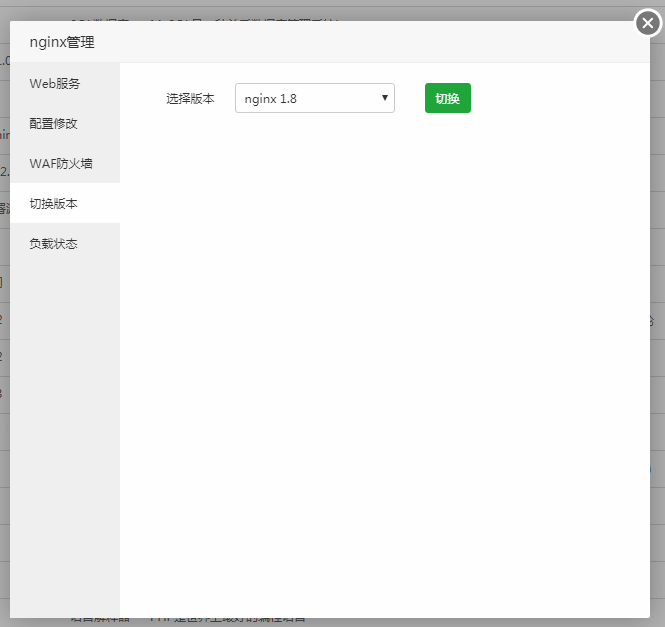Show the 负载状态 tab
This screenshot has width=665, height=627.
54,243
